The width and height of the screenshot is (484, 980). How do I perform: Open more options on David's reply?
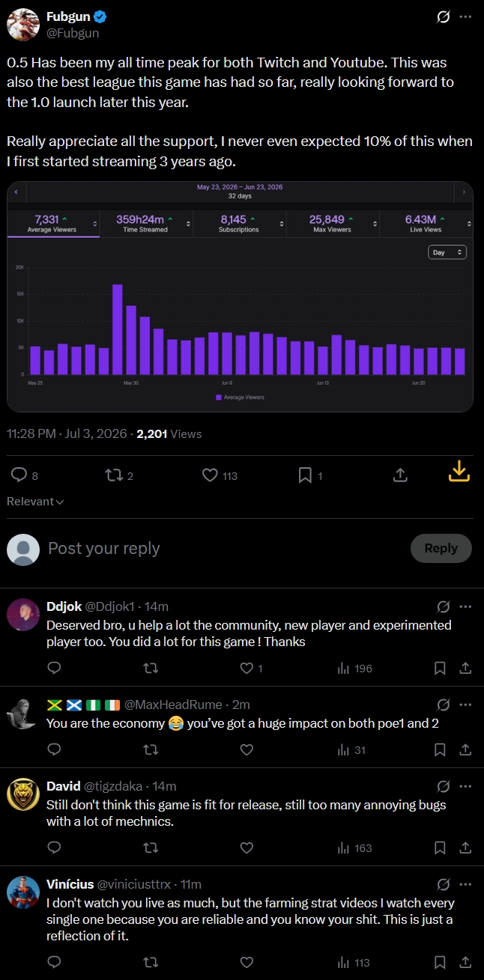click(x=465, y=786)
